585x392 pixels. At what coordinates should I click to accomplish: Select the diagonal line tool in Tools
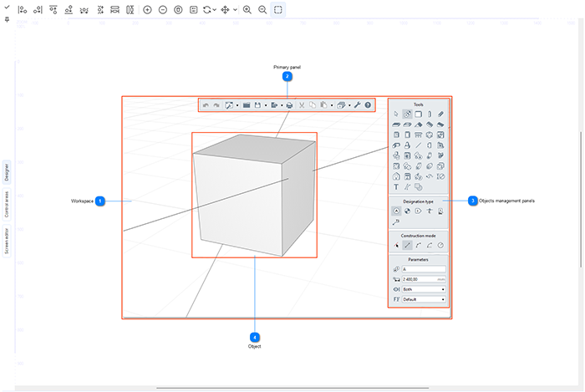pos(418,145)
